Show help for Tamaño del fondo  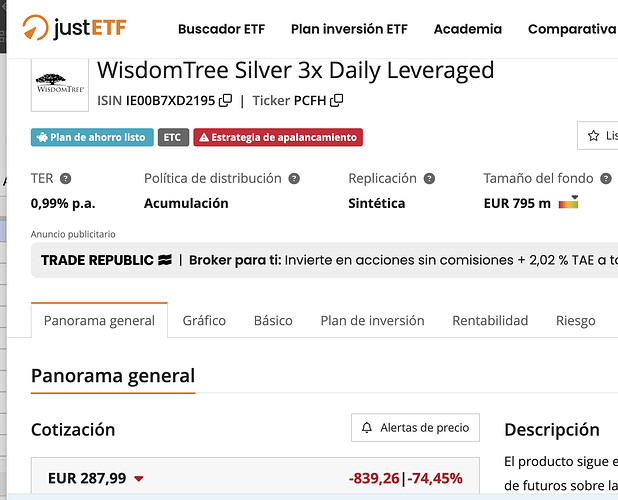(x=604, y=178)
